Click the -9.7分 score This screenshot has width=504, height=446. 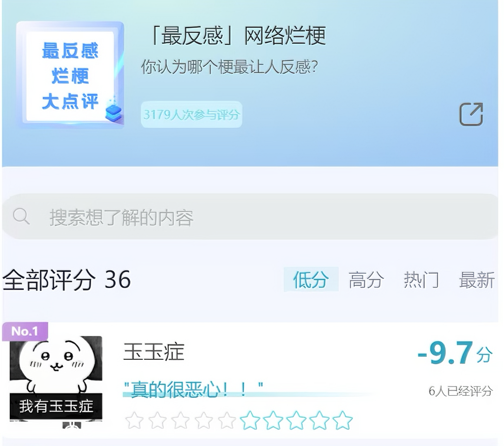click(455, 353)
